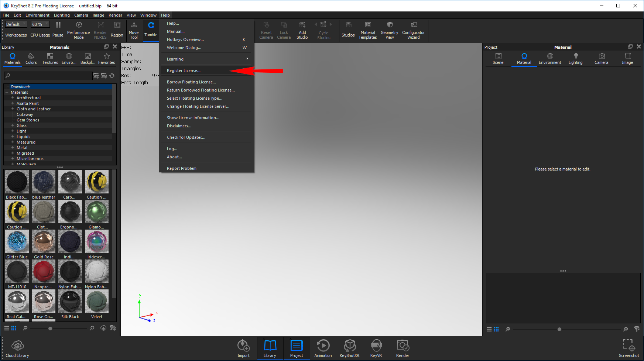Select the Move Tool
The height and width of the screenshot is (361, 644).
[x=134, y=30]
